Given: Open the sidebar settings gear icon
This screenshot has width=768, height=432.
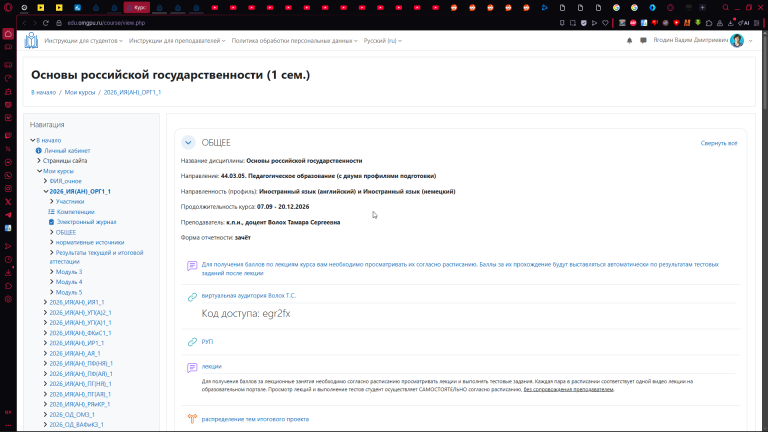Looking at the screenshot, I should click(x=8, y=299).
